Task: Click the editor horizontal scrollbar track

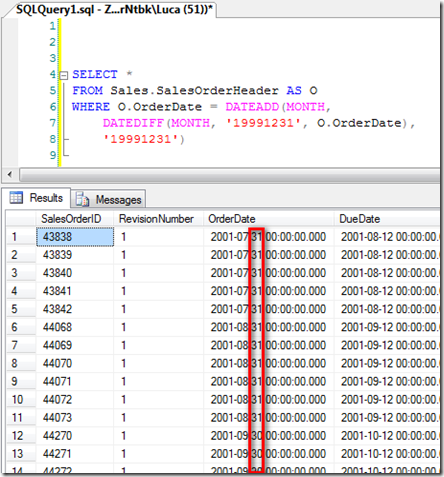Action: 229,174
